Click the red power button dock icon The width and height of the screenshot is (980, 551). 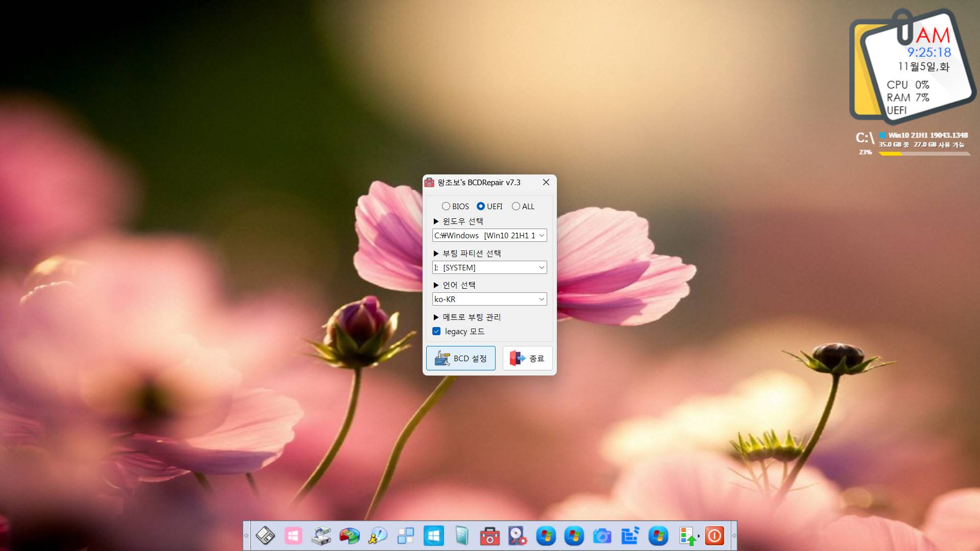715,536
